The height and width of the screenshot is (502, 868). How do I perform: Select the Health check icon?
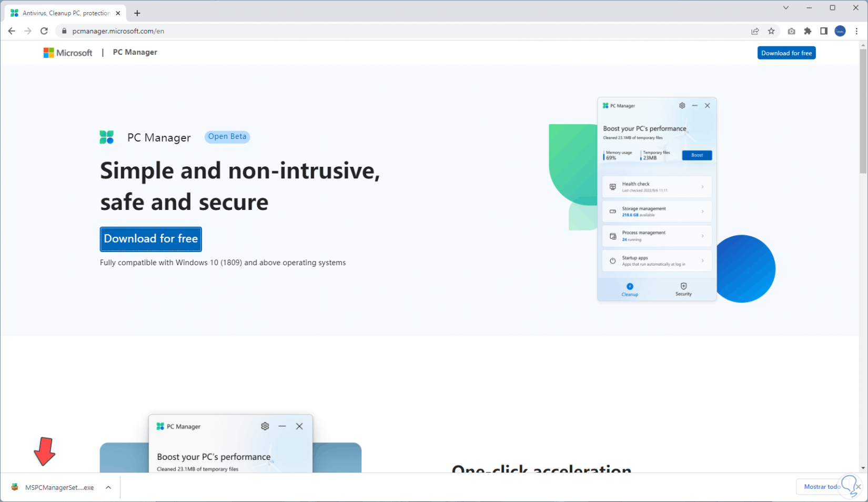(612, 186)
